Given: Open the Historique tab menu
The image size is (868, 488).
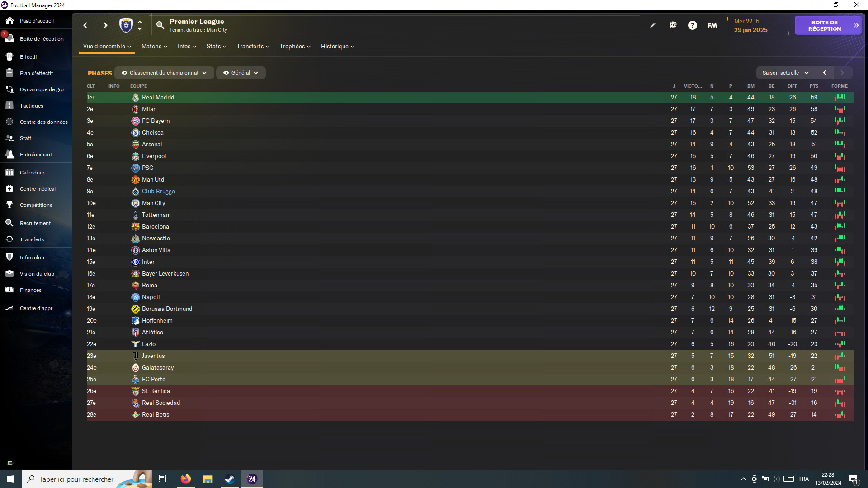Looking at the screenshot, I should (337, 47).
